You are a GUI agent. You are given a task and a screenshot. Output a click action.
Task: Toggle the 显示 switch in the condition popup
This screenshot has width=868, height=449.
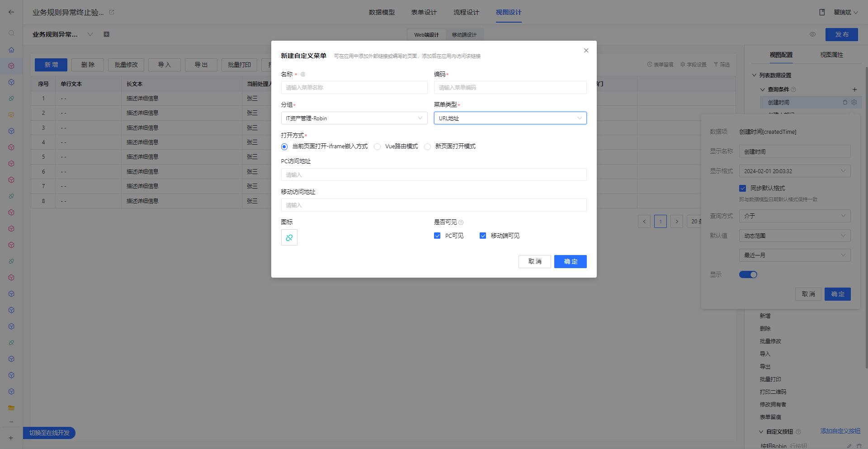pos(748,274)
